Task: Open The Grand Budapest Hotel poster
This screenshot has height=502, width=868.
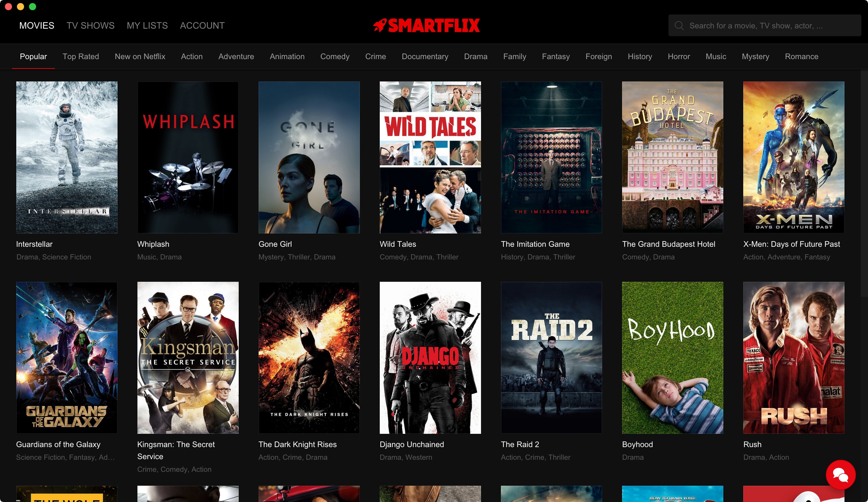Action: [673, 157]
